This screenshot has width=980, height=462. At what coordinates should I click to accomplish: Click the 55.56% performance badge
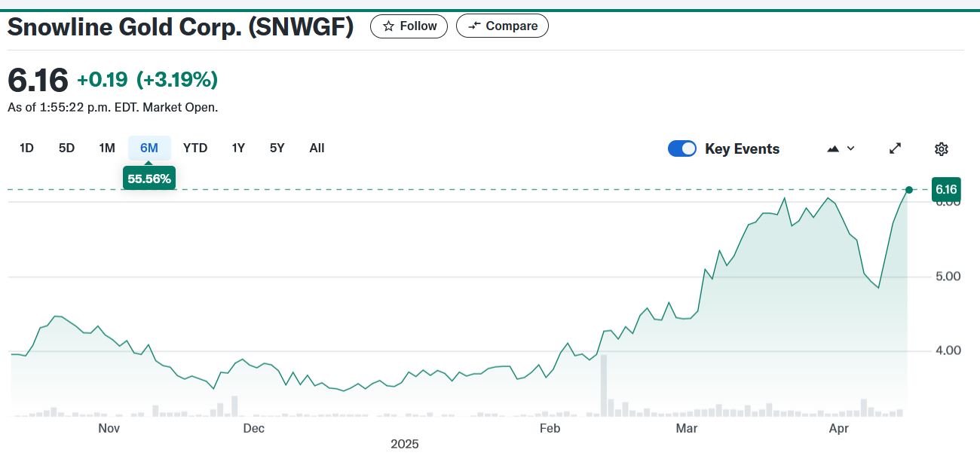click(149, 179)
